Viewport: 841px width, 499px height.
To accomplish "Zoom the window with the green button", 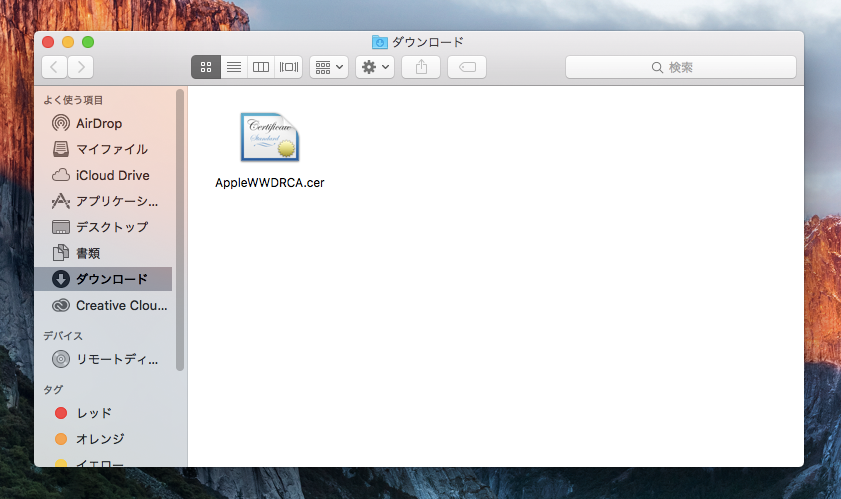I will [88, 42].
